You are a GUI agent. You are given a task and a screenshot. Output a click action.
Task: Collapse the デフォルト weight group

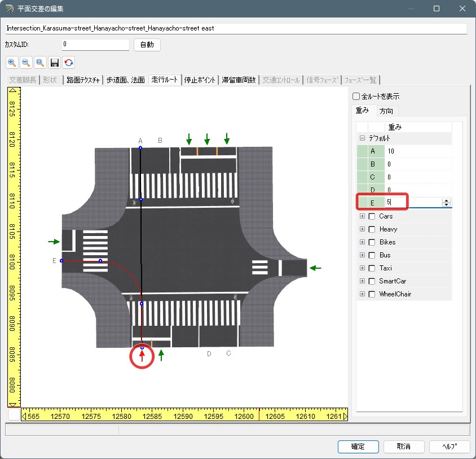pos(362,138)
